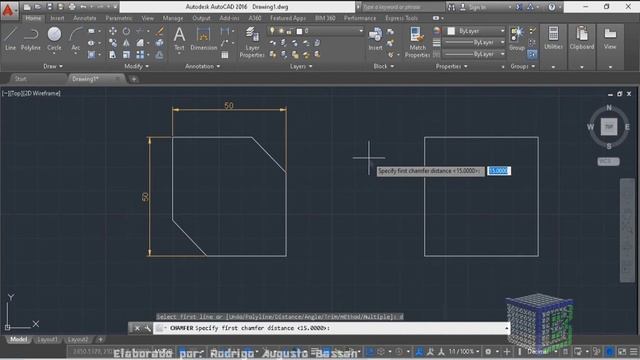Image resolution: width=640 pixels, height=360 pixels.
Task: Toggle hardware acceleration blue circle in status bar
Action: (609, 351)
